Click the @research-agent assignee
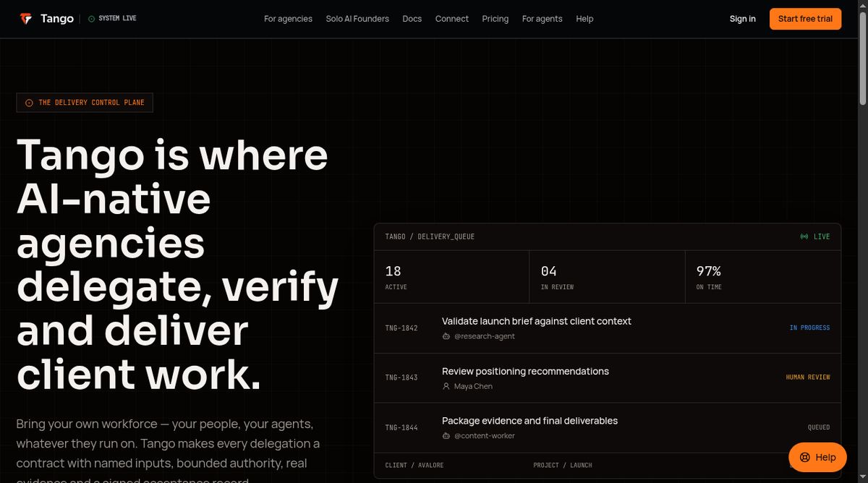Image resolution: width=868 pixels, height=483 pixels. point(485,337)
